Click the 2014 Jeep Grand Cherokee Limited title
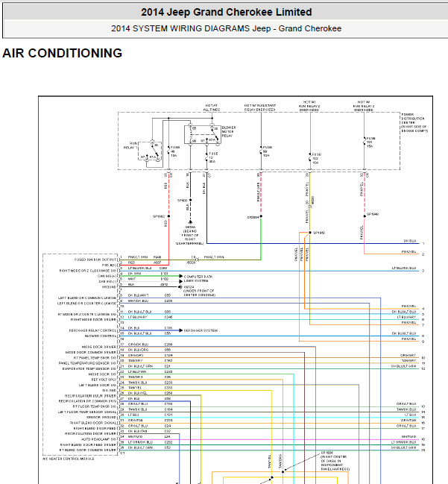This screenshot has height=484, width=448. point(227,12)
